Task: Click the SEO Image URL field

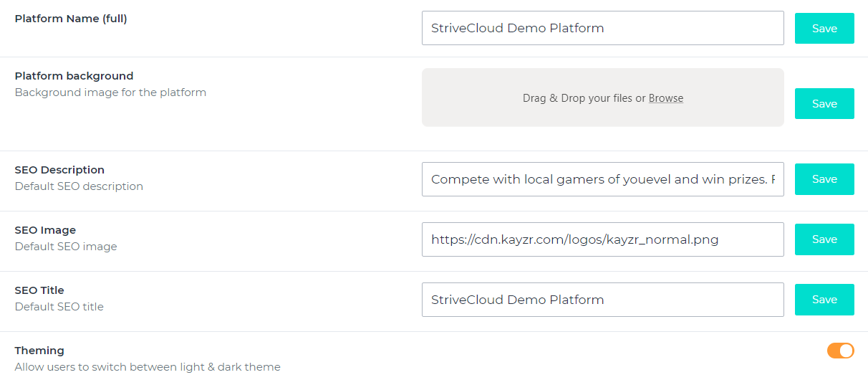Action: coord(602,239)
